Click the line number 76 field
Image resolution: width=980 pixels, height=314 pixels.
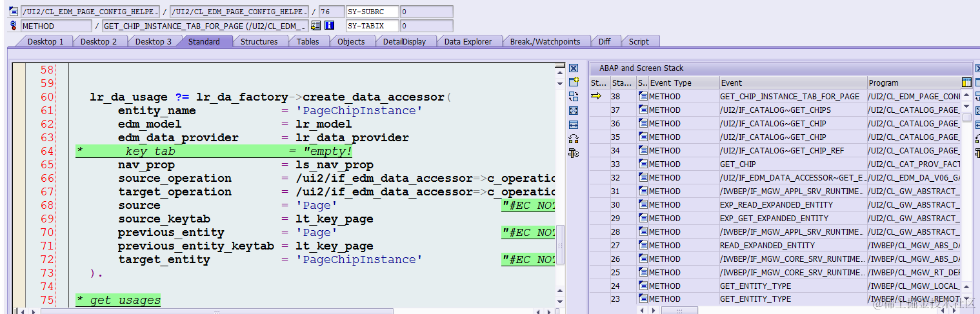(x=331, y=12)
